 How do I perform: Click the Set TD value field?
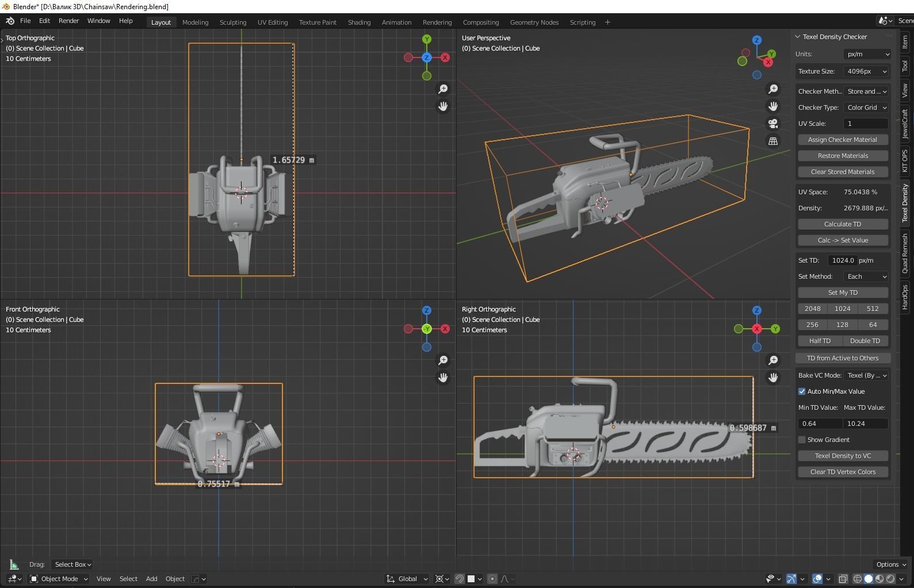843,260
